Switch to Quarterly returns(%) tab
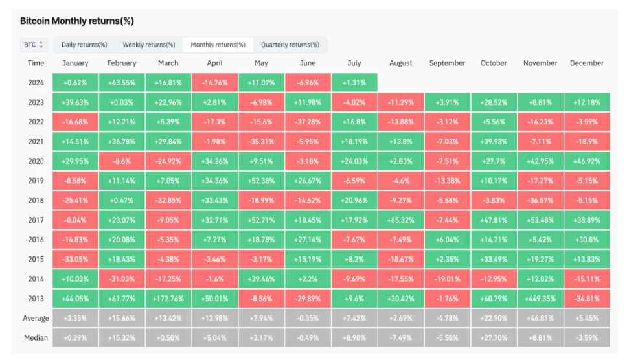640x364 pixels. tap(290, 45)
